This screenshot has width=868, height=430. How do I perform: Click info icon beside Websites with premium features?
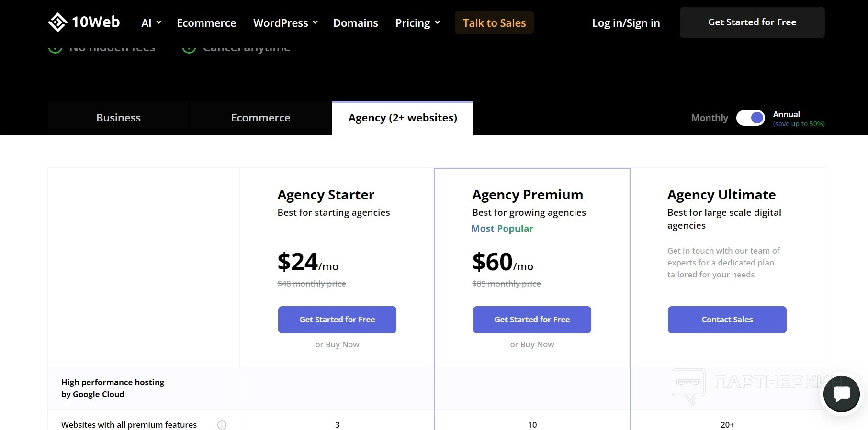tap(222, 425)
